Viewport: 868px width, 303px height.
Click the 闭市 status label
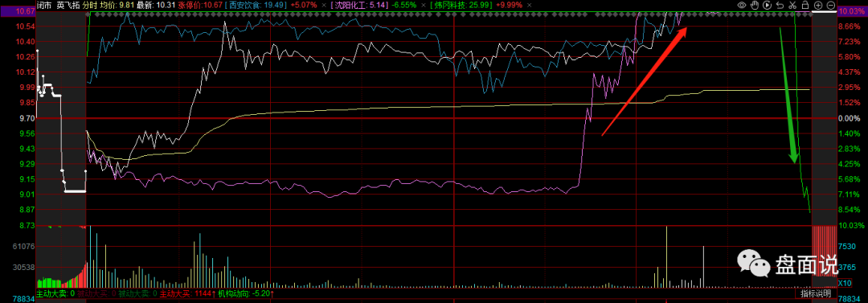[x=43, y=5]
